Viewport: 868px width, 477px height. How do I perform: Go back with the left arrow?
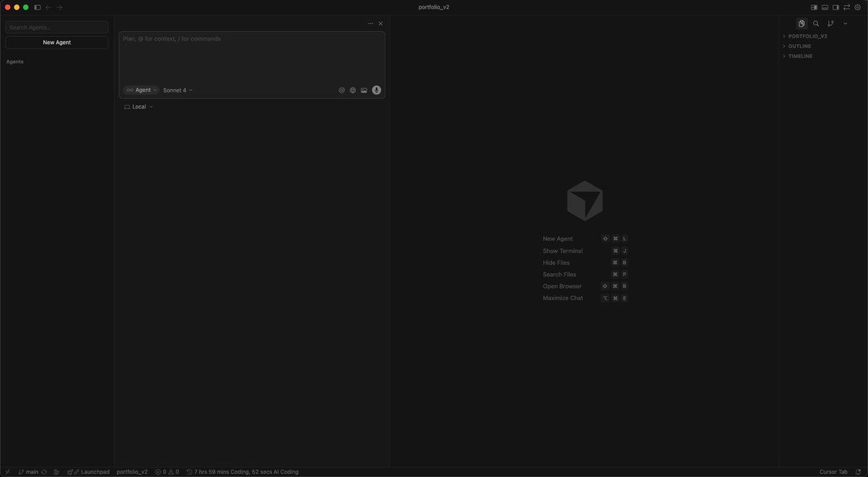tap(48, 7)
